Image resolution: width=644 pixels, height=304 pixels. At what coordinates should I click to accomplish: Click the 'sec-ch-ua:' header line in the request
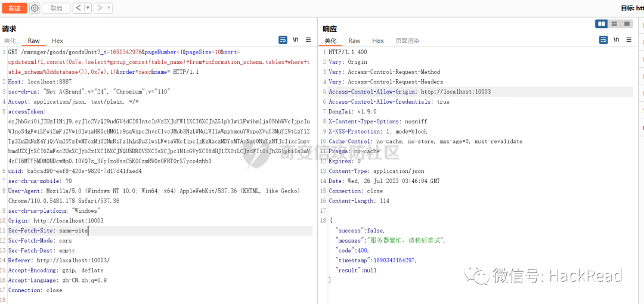(x=89, y=92)
